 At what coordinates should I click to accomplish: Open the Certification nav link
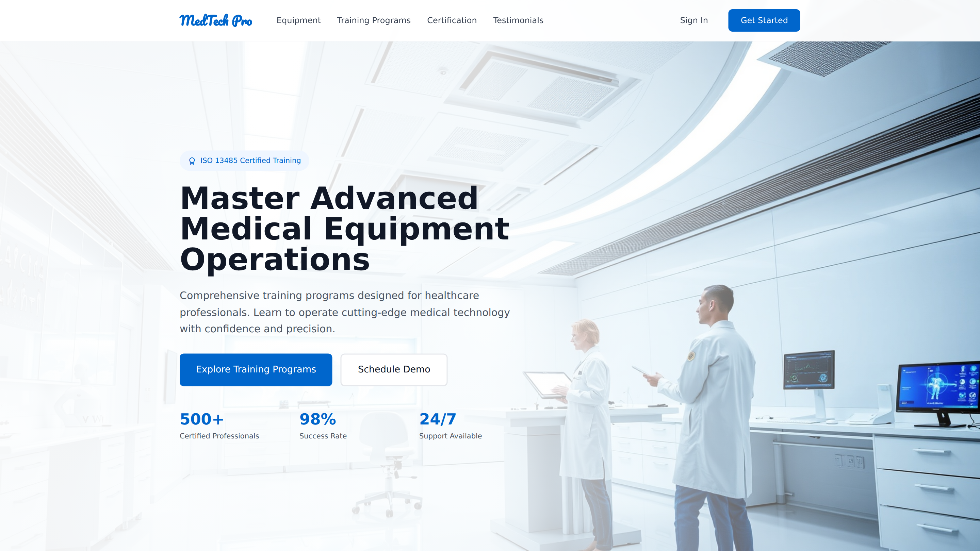coord(452,20)
